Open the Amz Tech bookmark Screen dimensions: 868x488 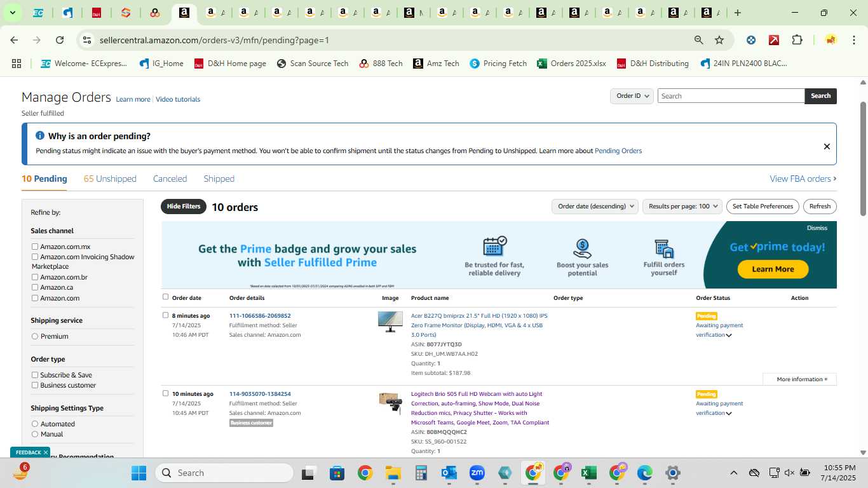(436, 64)
